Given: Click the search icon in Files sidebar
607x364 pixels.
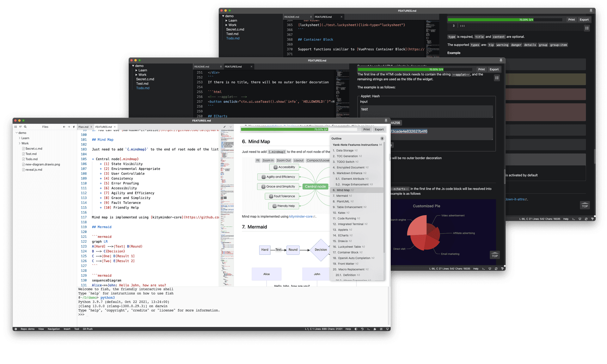Looking at the screenshot, I should coord(25,127).
